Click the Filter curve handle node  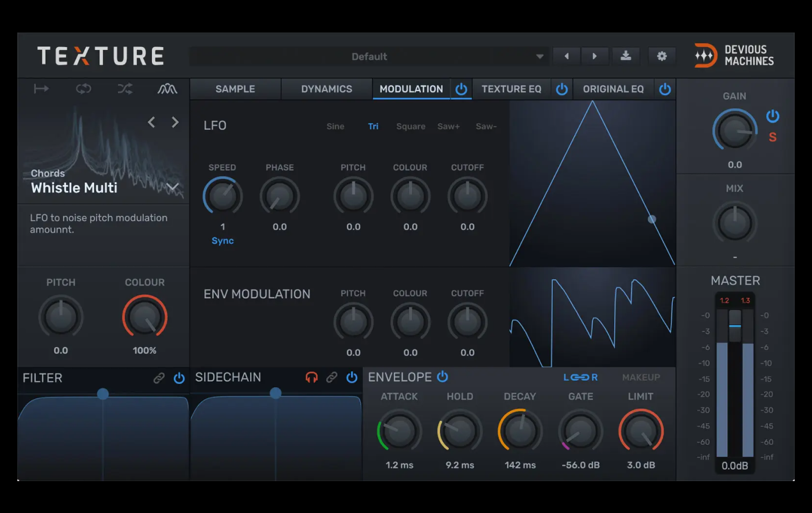point(103,394)
